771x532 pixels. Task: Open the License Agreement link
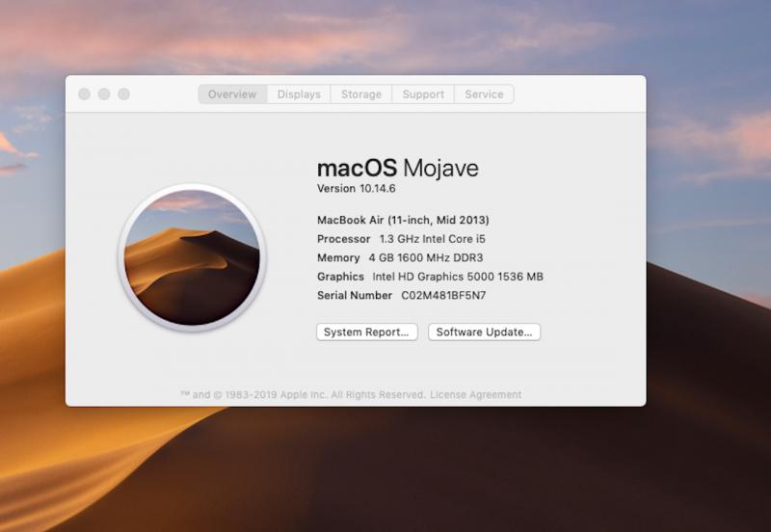(475, 394)
